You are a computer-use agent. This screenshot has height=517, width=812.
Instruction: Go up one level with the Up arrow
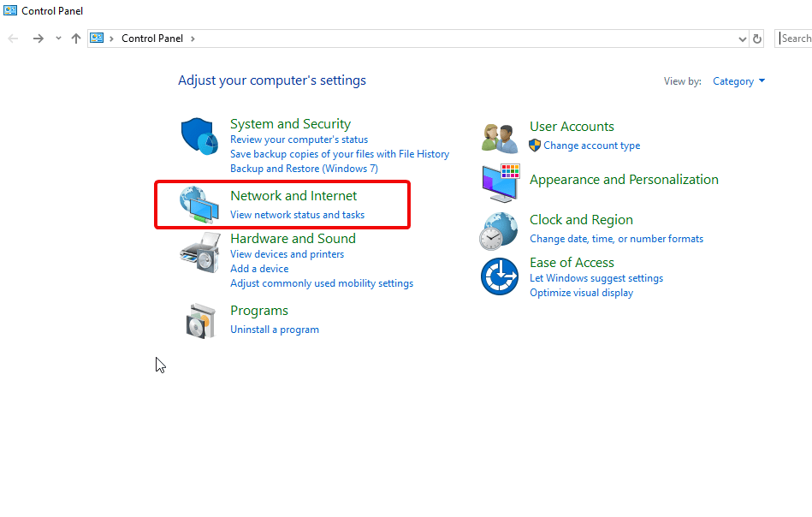click(76, 39)
